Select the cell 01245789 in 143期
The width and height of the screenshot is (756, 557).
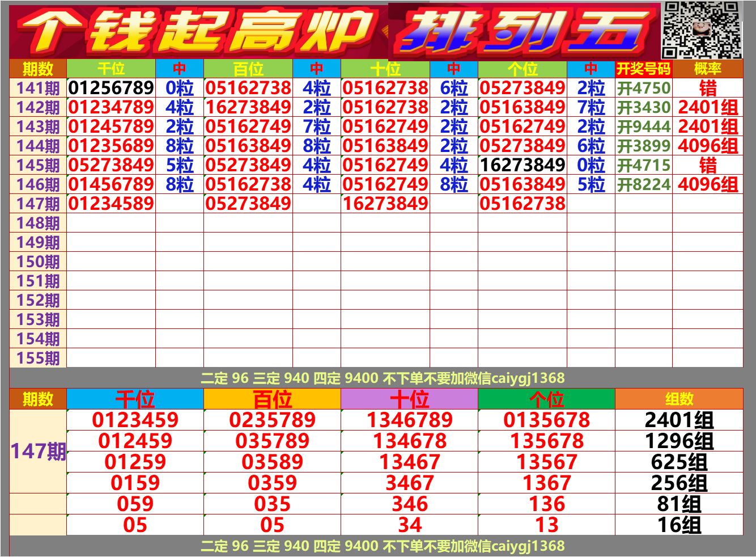coord(111,126)
